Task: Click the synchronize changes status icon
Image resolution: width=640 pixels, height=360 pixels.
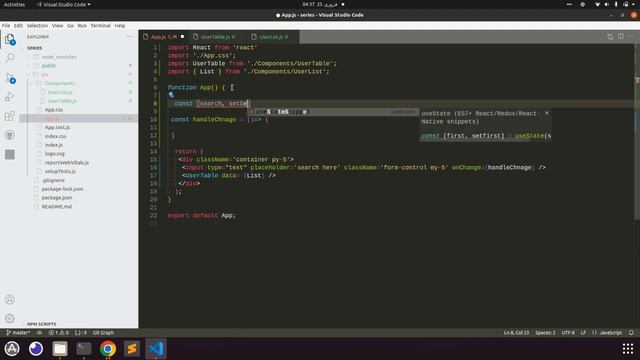Action: coord(40,333)
